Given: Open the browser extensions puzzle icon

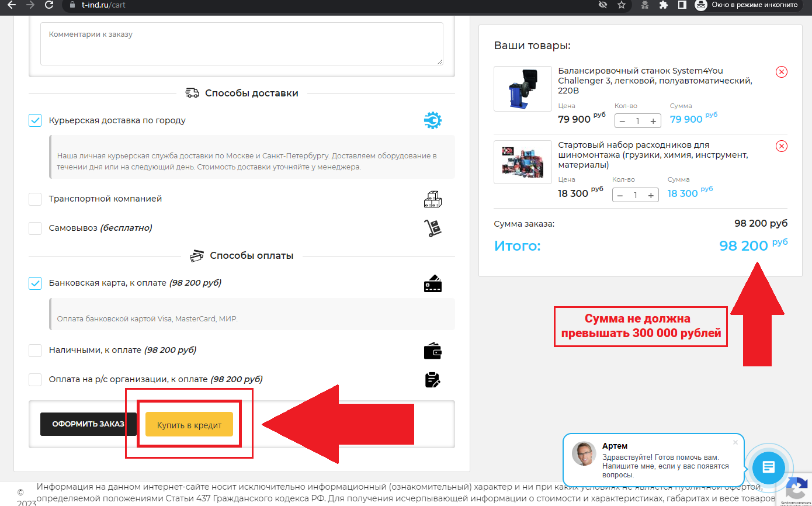Looking at the screenshot, I should click(x=663, y=5).
